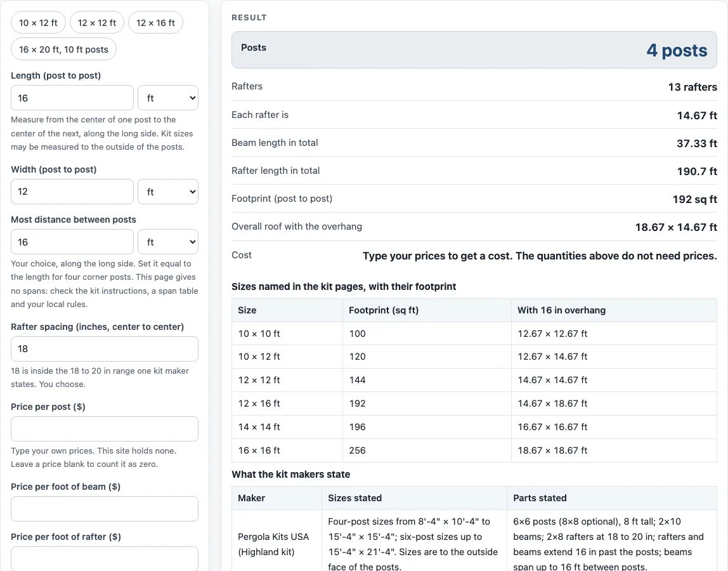The height and width of the screenshot is (571, 728).
Task: Click the overall roof value 18.67 × 14.67 ft
Action: click(677, 227)
